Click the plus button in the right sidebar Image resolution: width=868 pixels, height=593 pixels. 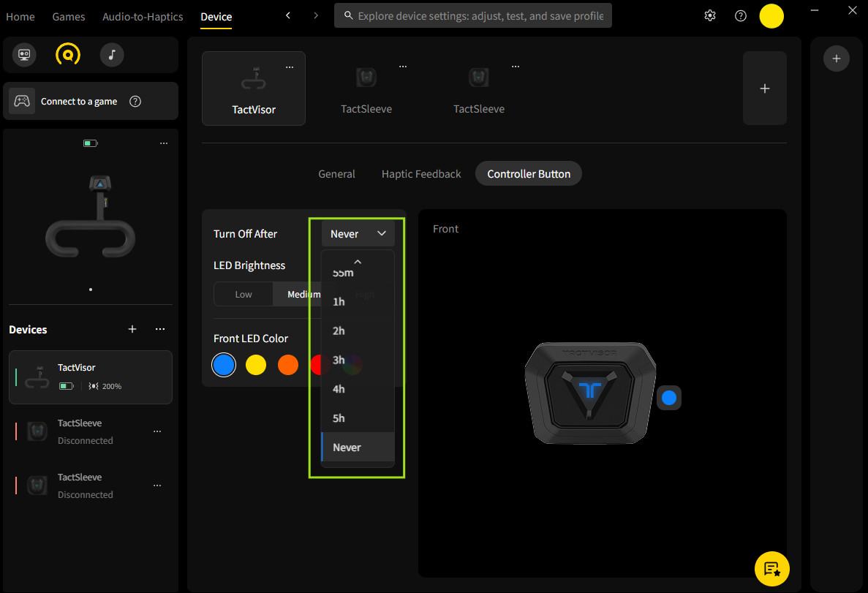[836, 58]
